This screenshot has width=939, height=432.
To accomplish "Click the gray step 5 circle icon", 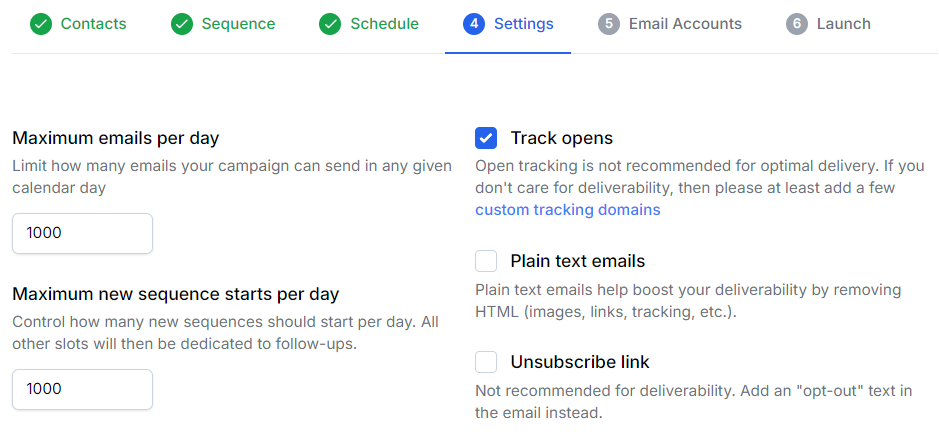I will pos(608,25).
